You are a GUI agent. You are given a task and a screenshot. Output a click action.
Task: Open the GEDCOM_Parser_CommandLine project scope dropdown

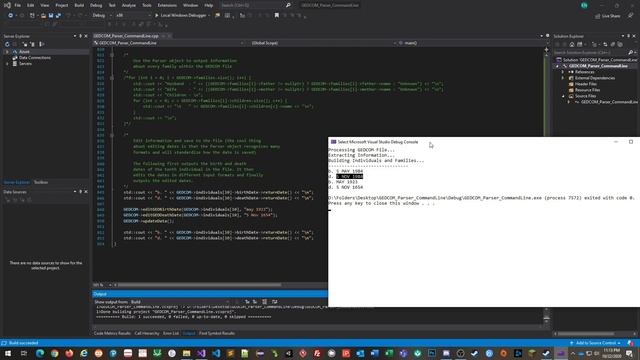[169, 43]
